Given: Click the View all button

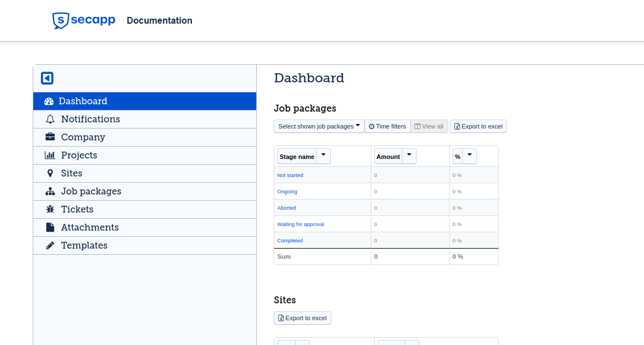Looking at the screenshot, I should [429, 126].
